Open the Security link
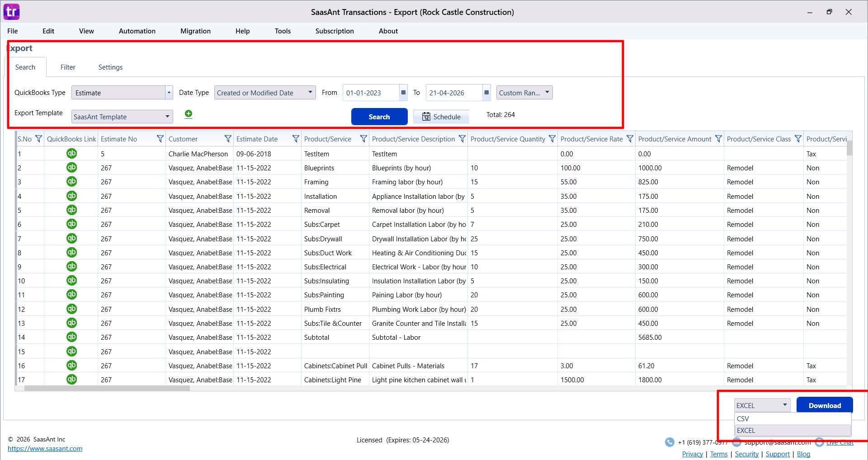The height and width of the screenshot is (460, 868). coord(747,454)
